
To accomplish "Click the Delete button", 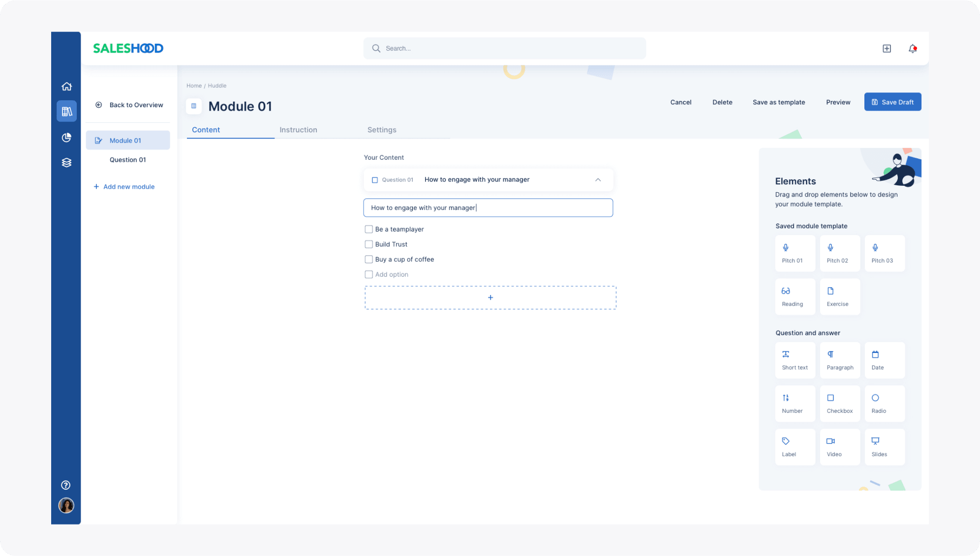I will 722,102.
